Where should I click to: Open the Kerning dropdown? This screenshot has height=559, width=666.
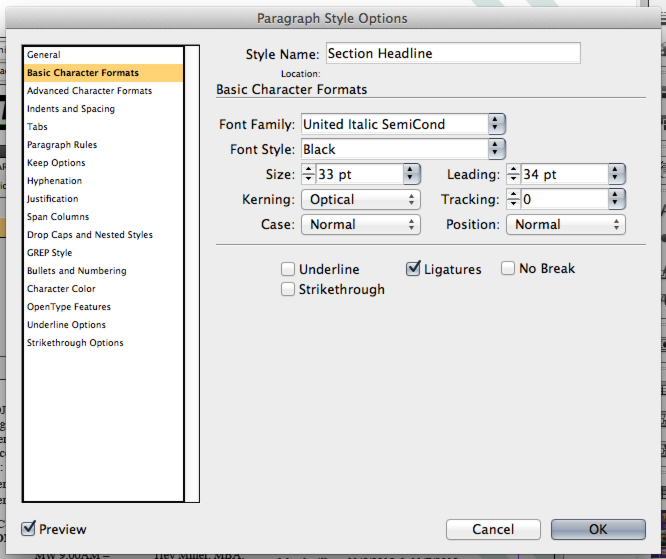[361, 199]
